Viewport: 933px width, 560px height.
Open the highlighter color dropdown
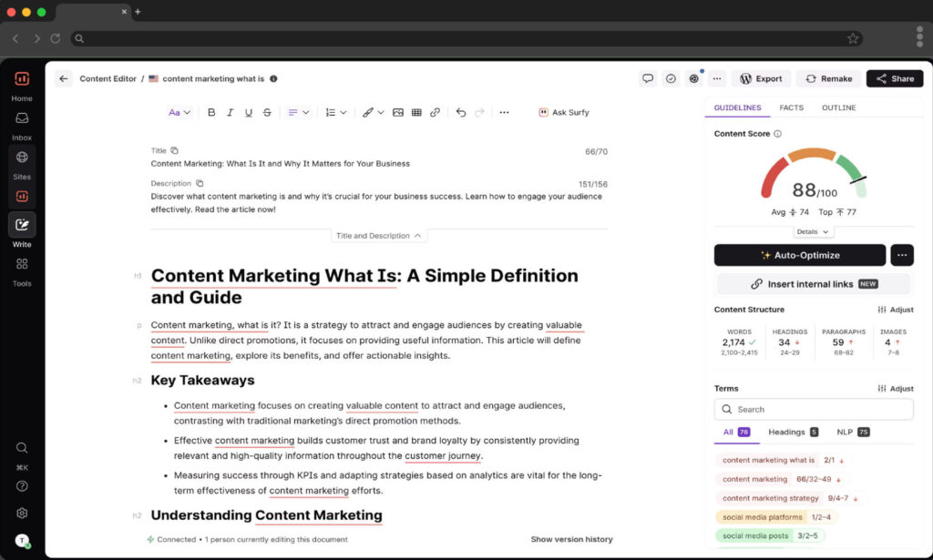(x=373, y=112)
